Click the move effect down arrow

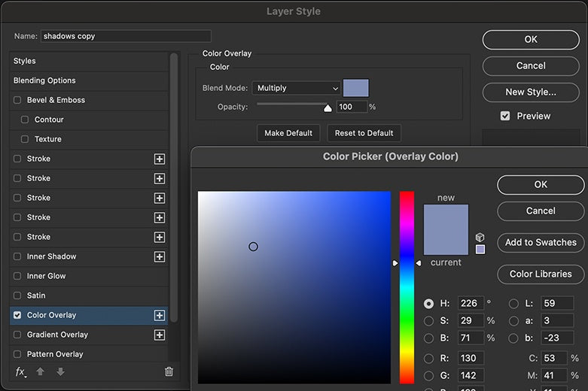coord(61,371)
